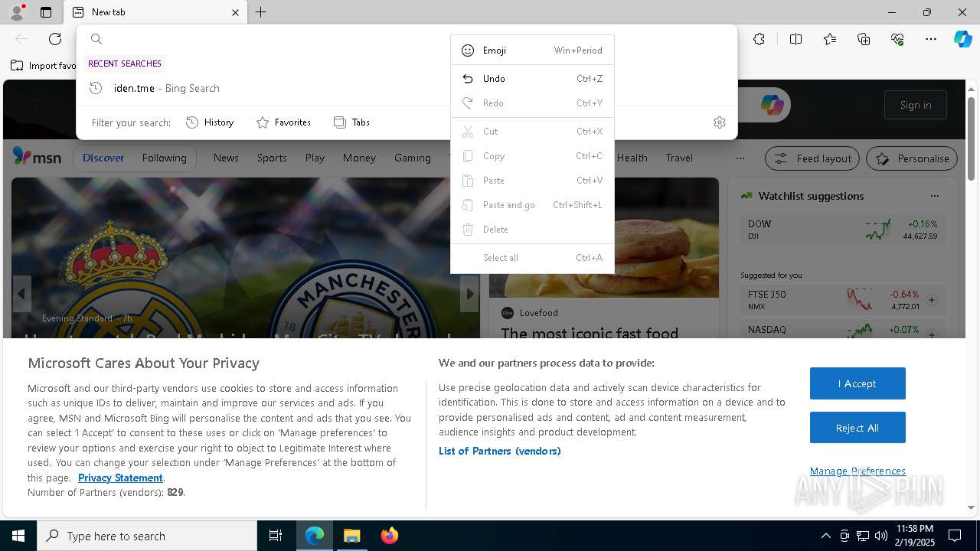Open Import favorites bookmark bar item
The image size is (980, 551).
point(44,66)
